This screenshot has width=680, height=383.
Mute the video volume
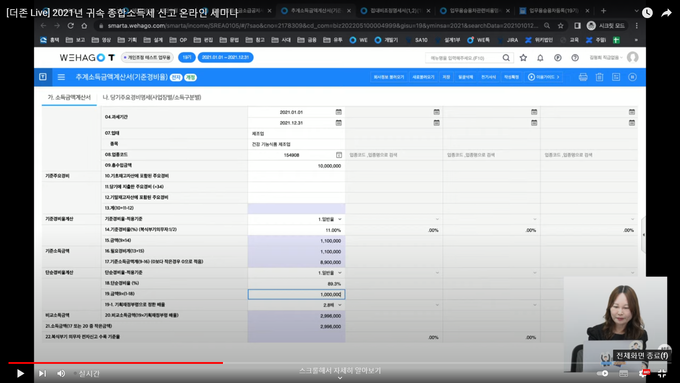61,373
